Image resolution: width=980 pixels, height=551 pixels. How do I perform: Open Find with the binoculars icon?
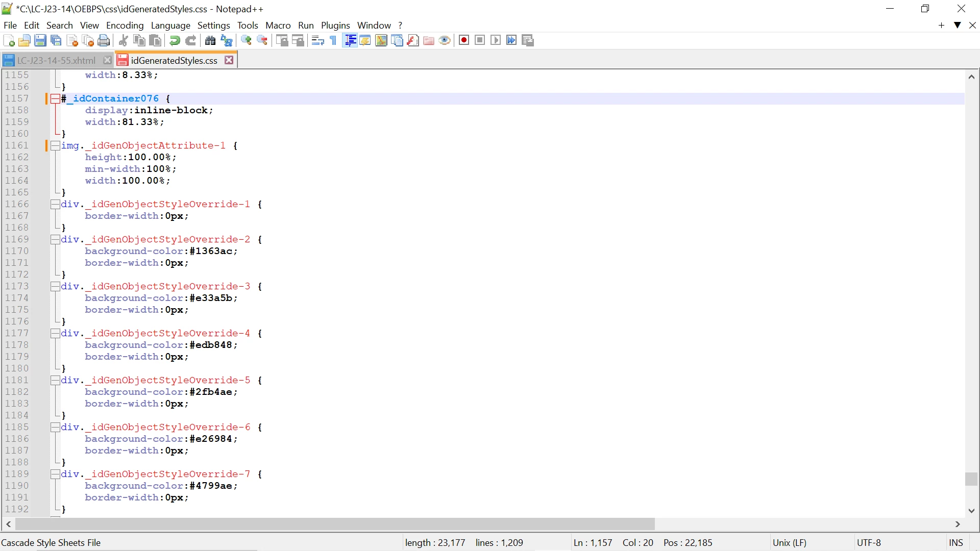(210, 40)
